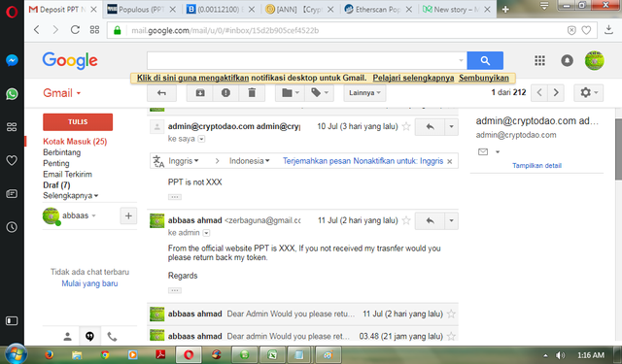Screen dimensions: 622x364
Task: Switch to the Etherscan browser tab
Action: click(378, 9)
